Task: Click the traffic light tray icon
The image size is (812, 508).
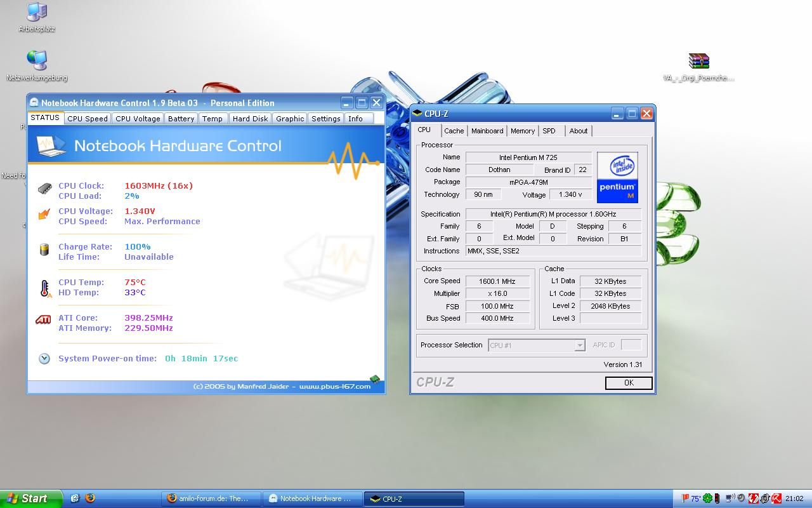Action: pyautogui.click(x=717, y=498)
